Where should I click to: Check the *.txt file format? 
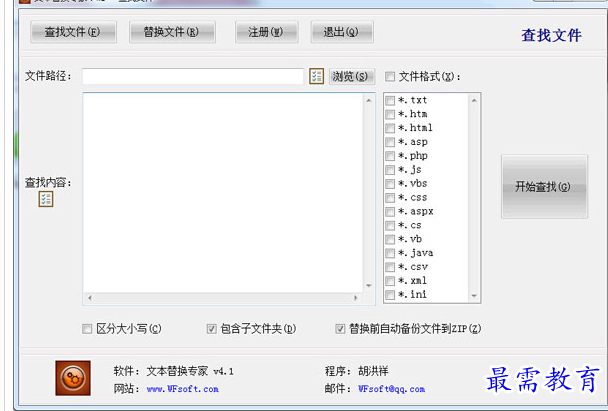pos(390,100)
